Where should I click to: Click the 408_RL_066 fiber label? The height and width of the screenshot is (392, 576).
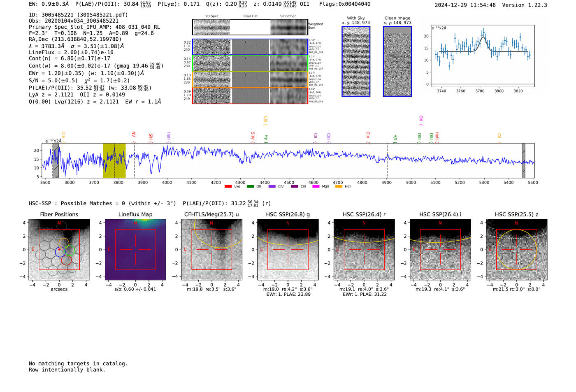tap(316, 101)
